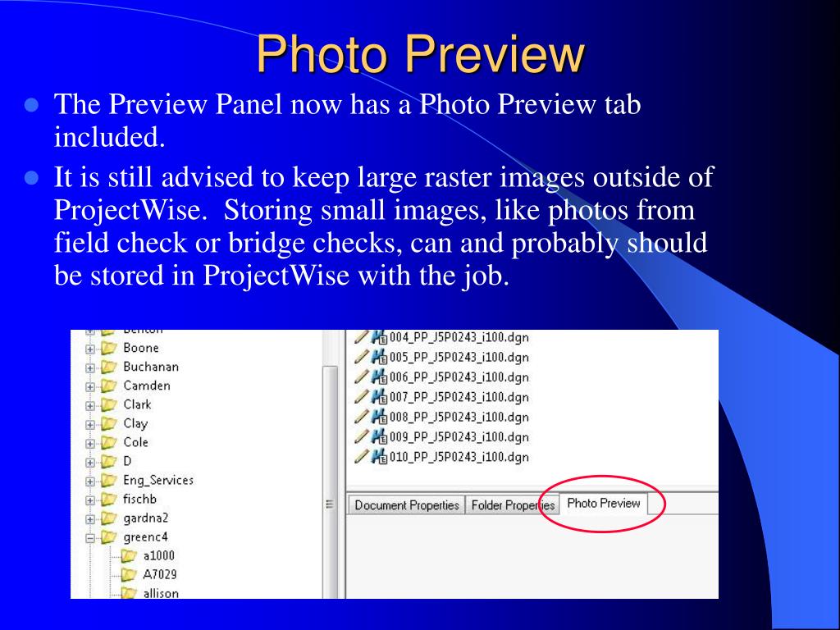This screenshot has width=840, height=630.
Task: Click MicroStation icon of 009_PP_J5P0243_i100.dgn
Action: [379, 436]
